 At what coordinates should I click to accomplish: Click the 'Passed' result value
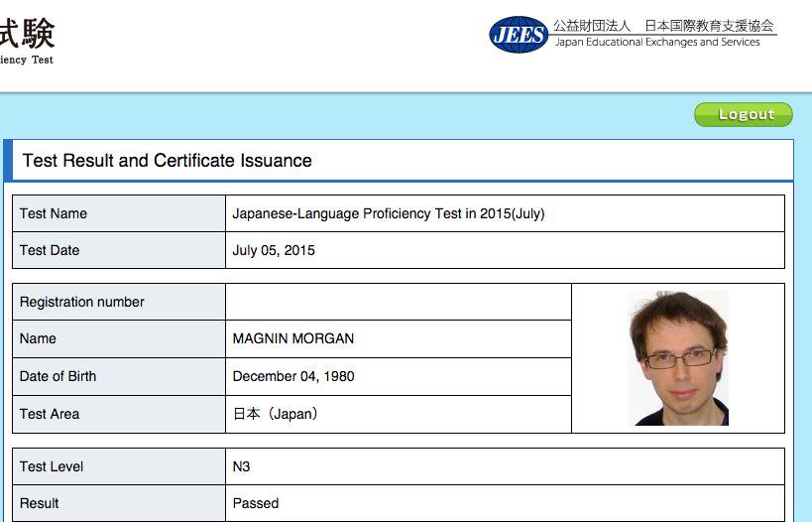(x=256, y=503)
